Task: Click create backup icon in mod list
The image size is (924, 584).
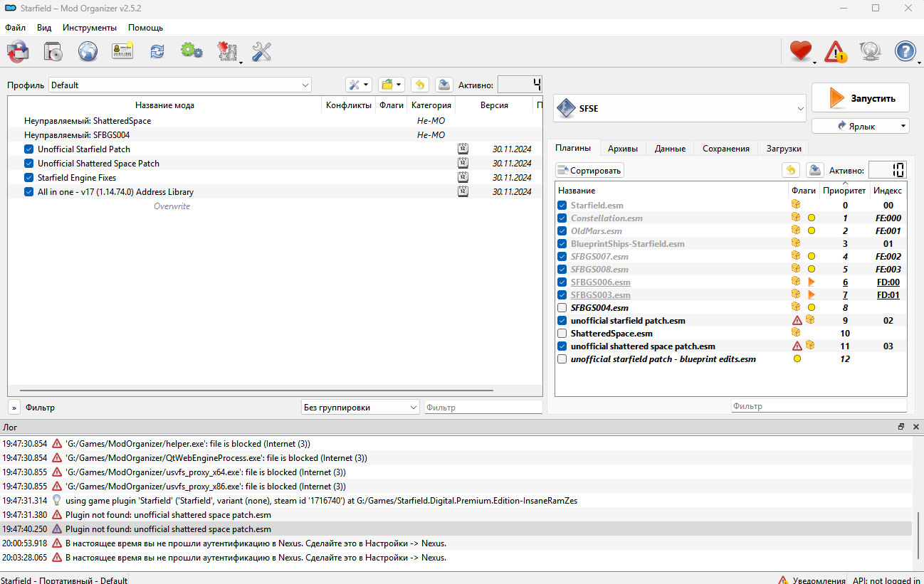Action: 443,85
